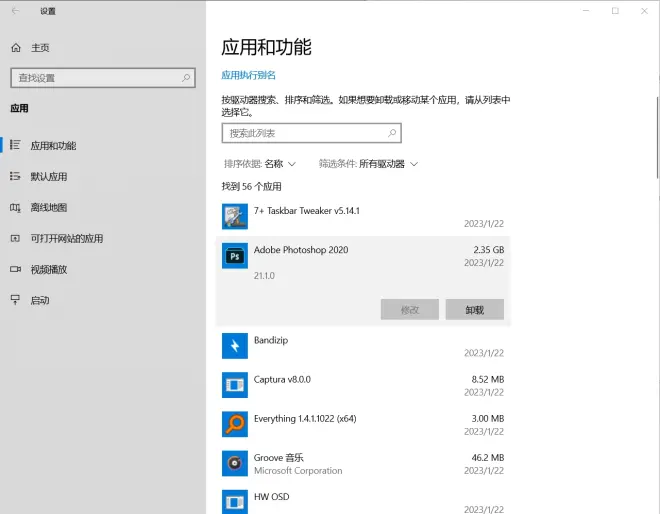Viewport: 660px width, 514px height.
Task: Open 默认应用 in the sidebar
Action: pyautogui.click(x=48, y=176)
